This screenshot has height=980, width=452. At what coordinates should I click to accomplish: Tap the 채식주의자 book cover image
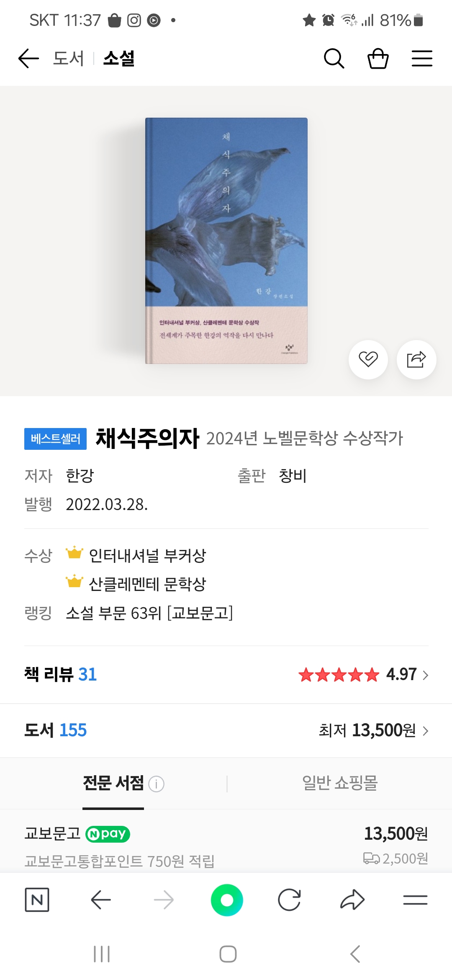coord(226,241)
